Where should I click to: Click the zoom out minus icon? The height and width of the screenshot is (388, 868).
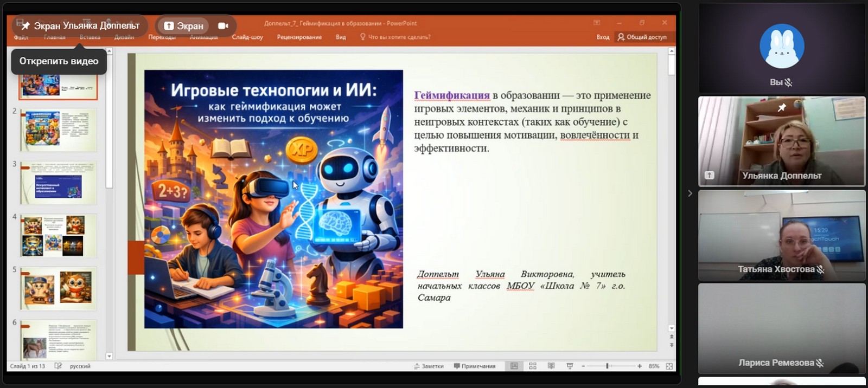point(583,366)
